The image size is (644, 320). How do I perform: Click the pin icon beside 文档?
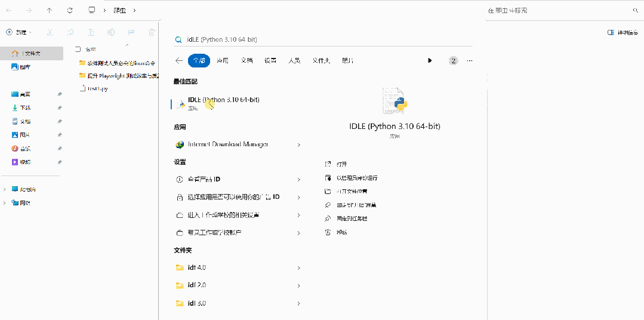click(x=60, y=122)
